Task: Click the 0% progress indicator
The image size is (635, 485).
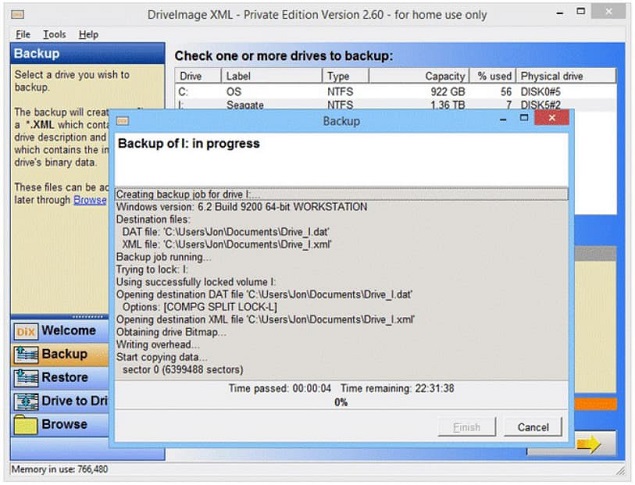Action: (x=341, y=402)
